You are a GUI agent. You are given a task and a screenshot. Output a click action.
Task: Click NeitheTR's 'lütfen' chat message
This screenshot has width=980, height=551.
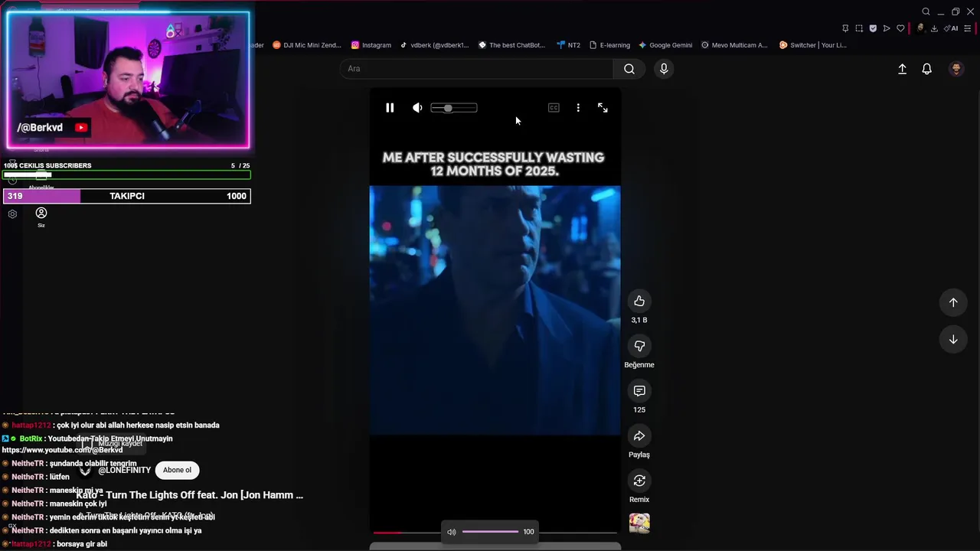[59, 477]
